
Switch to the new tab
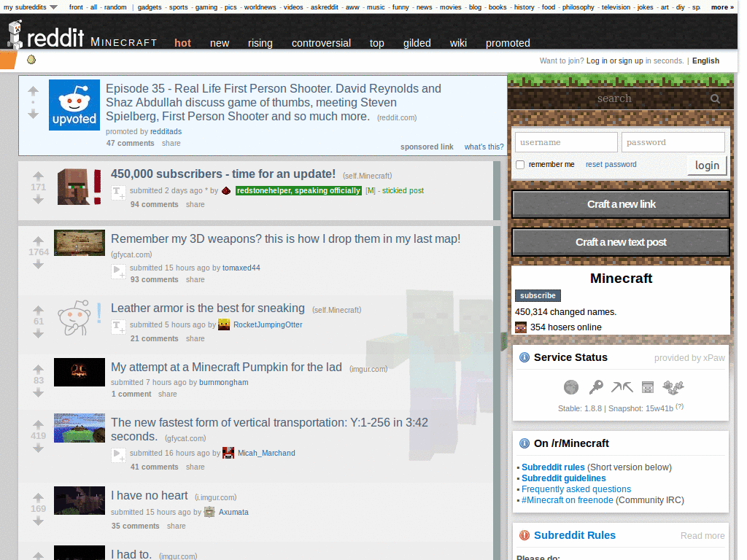tap(220, 43)
